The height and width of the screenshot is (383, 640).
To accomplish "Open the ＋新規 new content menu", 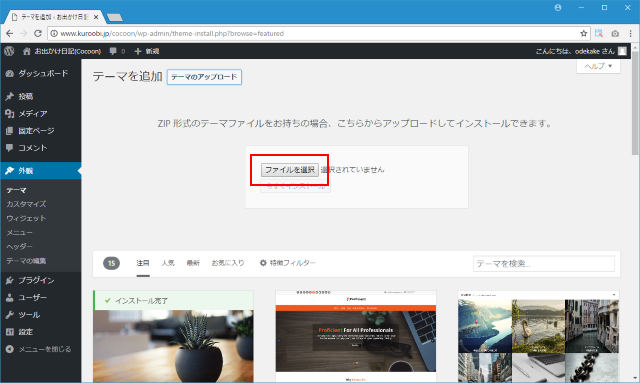I will [147, 51].
